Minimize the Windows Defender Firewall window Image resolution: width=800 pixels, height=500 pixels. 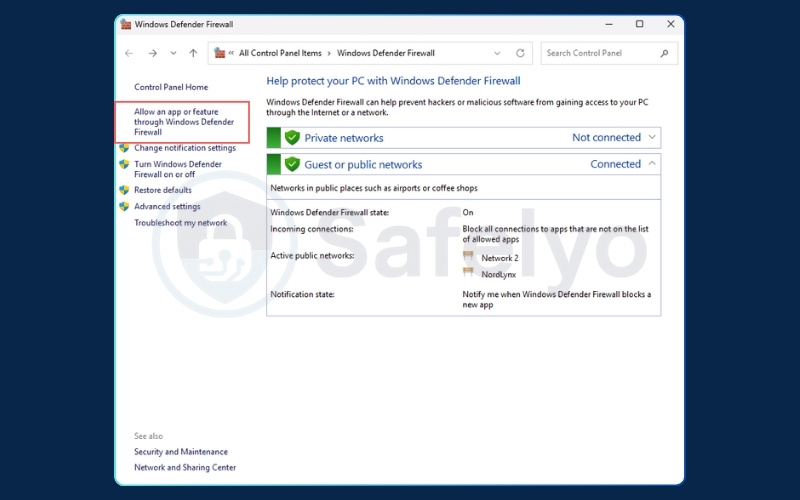coord(609,24)
